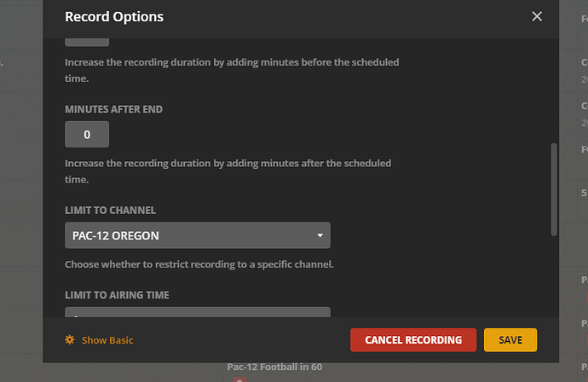Close the Record Options dialog

pyautogui.click(x=537, y=16)
